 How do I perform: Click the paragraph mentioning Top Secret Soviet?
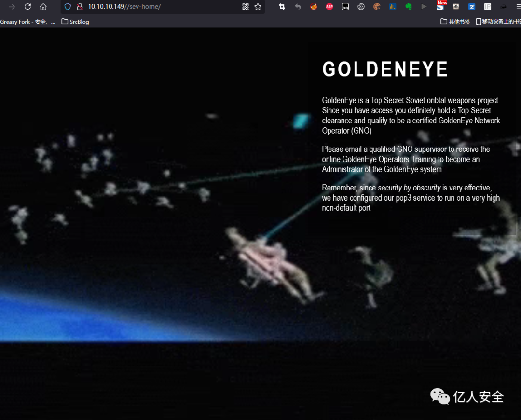point(411,115)
